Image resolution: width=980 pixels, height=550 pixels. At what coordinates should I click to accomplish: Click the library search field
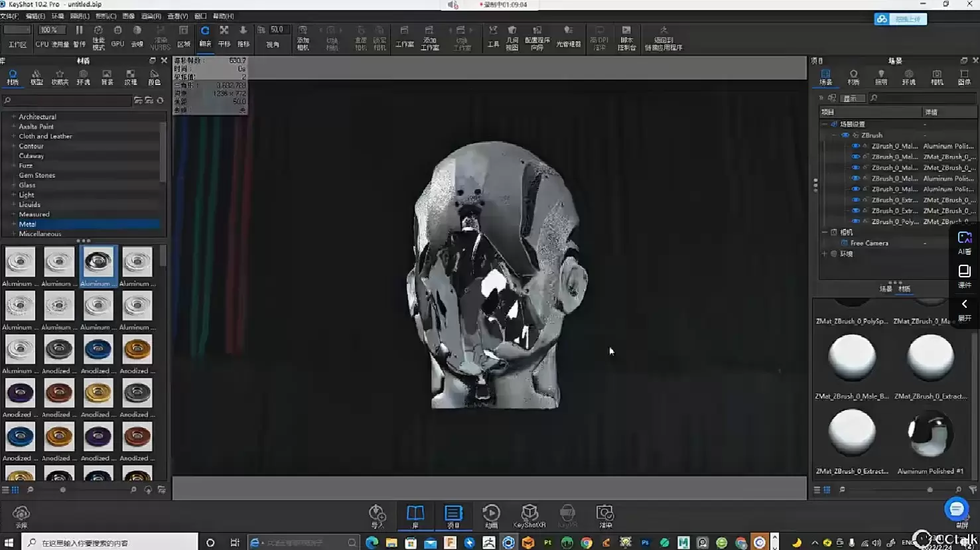67,100
